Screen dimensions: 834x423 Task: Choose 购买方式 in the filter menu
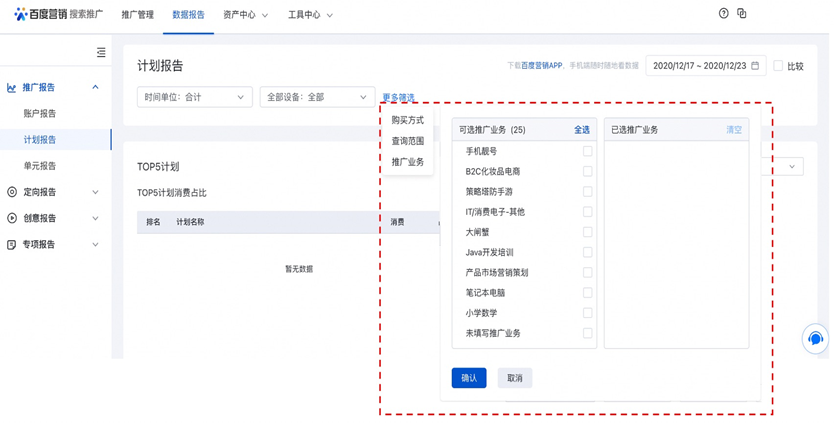tap(407, 120)
